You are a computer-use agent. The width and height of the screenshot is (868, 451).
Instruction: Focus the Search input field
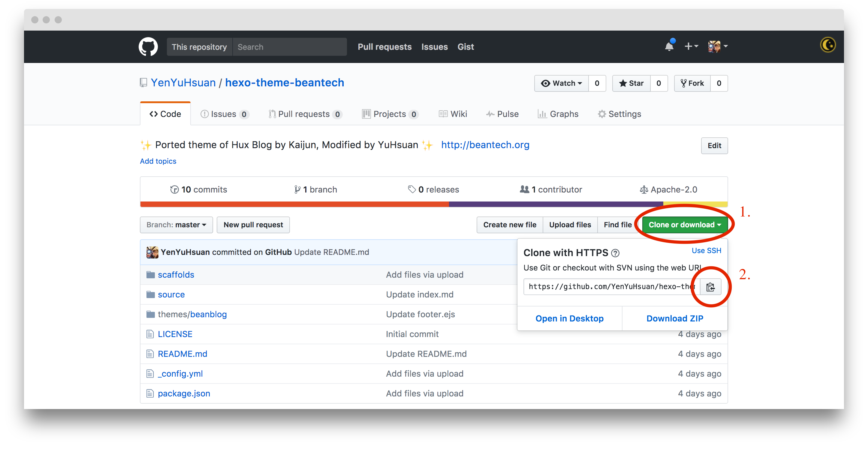tap(289, 47)
